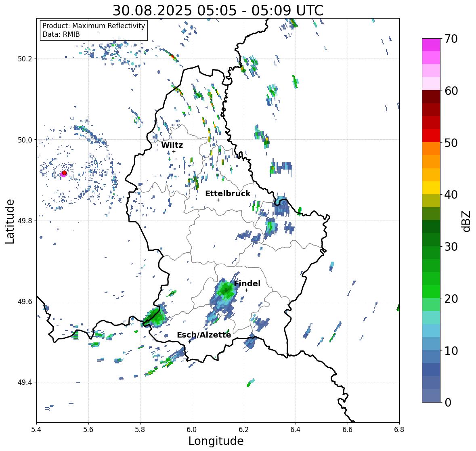Click the plus marker below Ettelbruck

tap(218, 200)
